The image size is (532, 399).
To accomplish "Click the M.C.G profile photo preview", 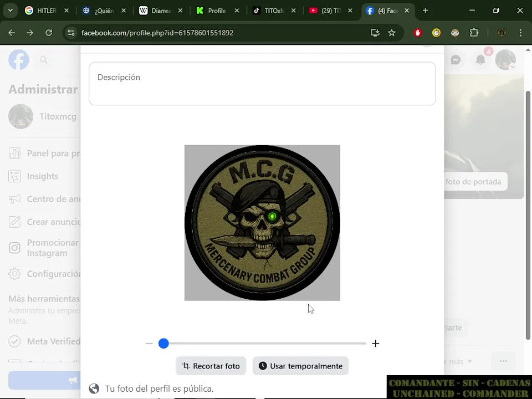I will (x=262, y=223).
